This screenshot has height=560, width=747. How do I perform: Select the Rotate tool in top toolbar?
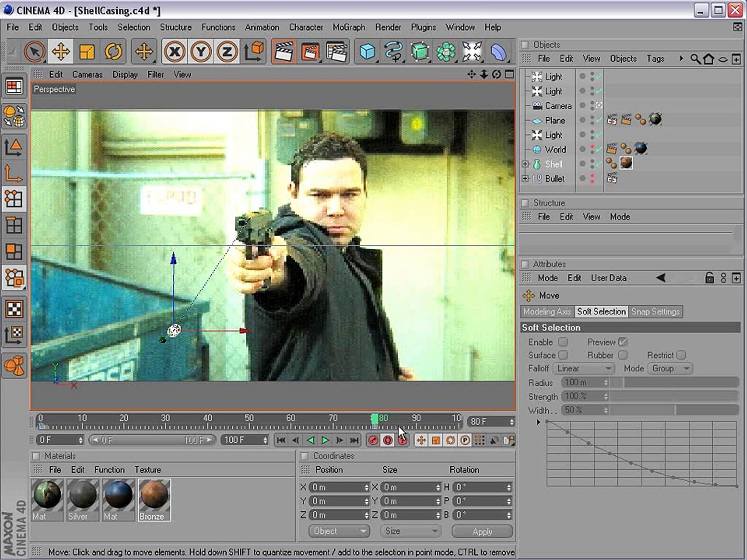pyautogui.click(x=113, y=52)
